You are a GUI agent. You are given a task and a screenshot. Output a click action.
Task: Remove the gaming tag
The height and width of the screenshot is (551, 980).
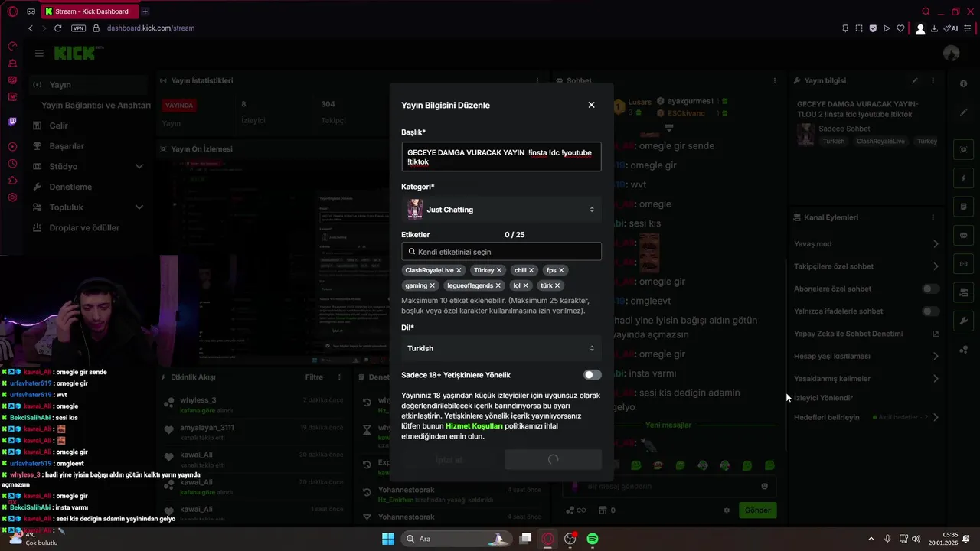(432, 285)
